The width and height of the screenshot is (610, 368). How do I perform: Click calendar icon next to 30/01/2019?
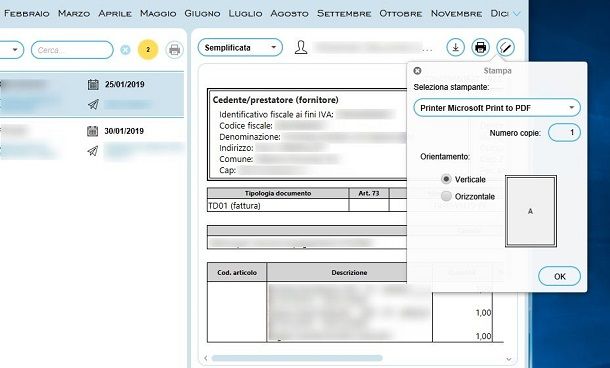coord(93,131)
